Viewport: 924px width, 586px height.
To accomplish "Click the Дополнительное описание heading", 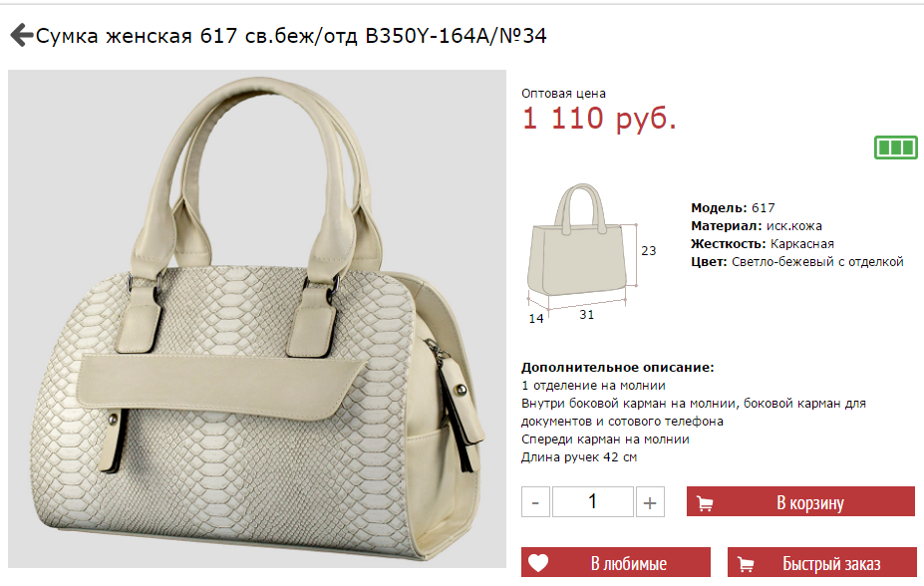I will click(618, 368).
